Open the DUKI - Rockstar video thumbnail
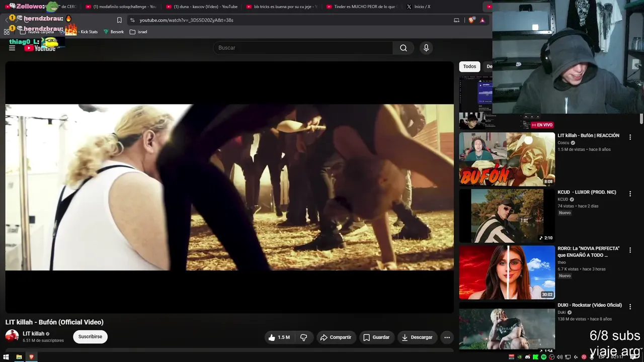This screenshot has width=644, height=362. (x=507, y=327)
